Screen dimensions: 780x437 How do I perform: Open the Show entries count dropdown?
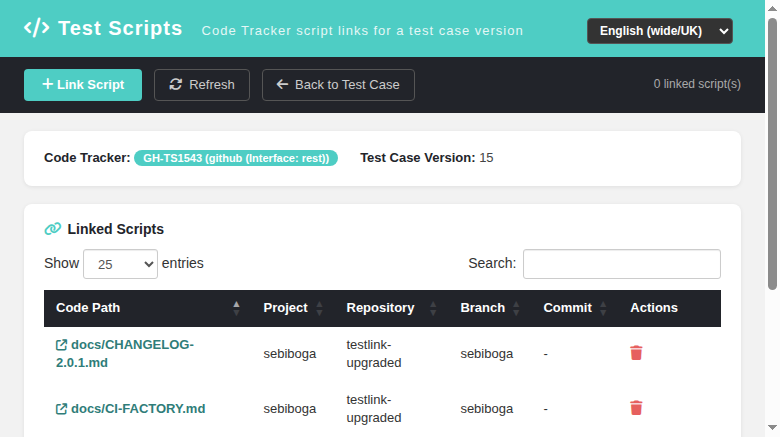coord(120,264)
